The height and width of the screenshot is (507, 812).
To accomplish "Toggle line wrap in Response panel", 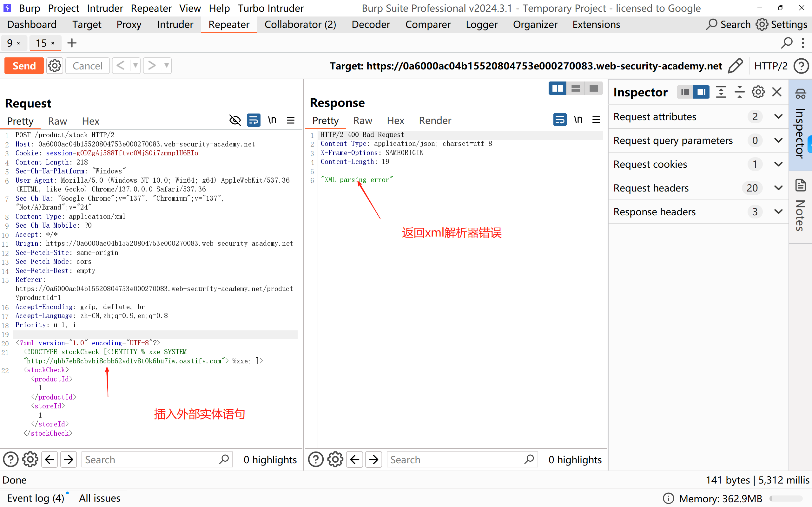I will (559, 120).
